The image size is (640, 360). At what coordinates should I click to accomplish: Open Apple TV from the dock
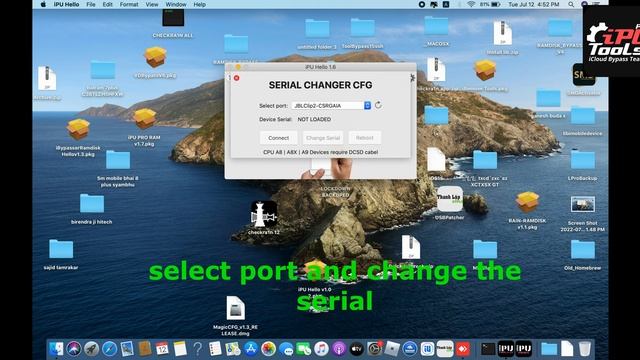pos(356,349)
